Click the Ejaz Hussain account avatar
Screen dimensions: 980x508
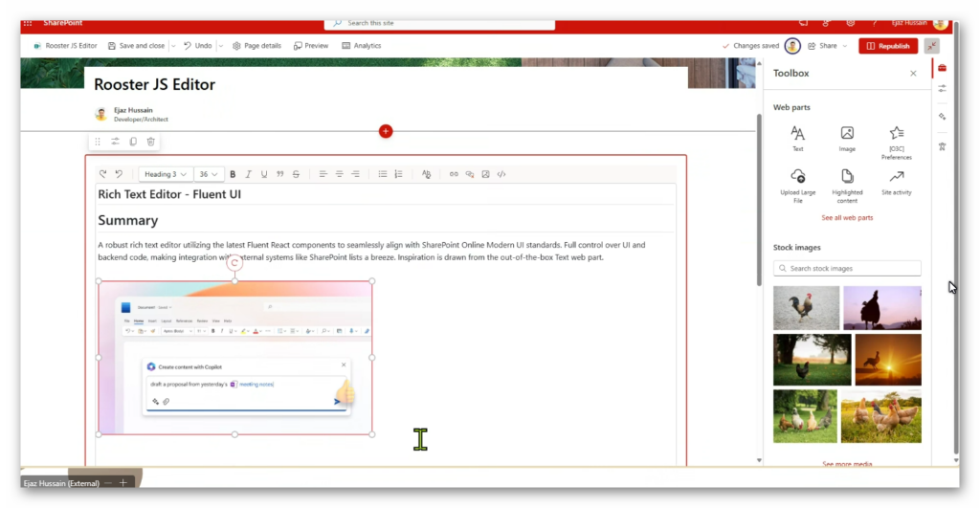point(940,23)
